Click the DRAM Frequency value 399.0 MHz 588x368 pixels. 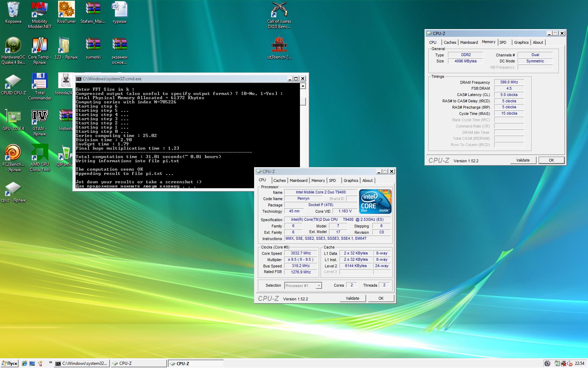point(509,82)
